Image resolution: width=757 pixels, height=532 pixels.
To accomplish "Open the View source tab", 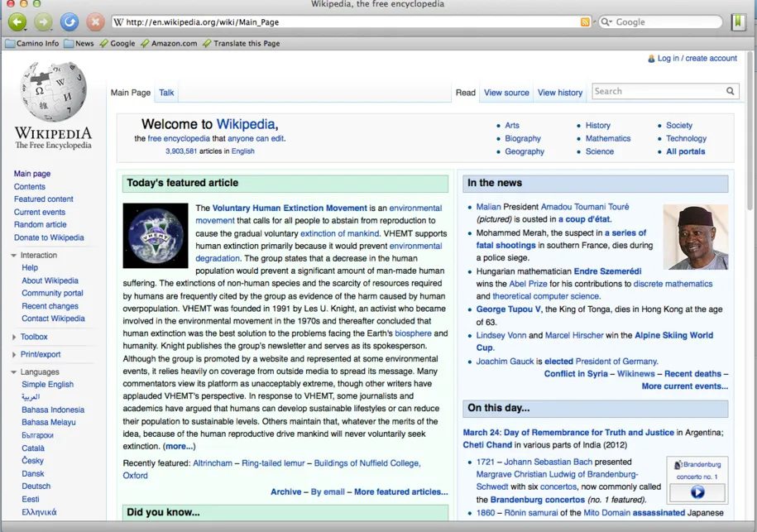I will click(x=506, y=93).
